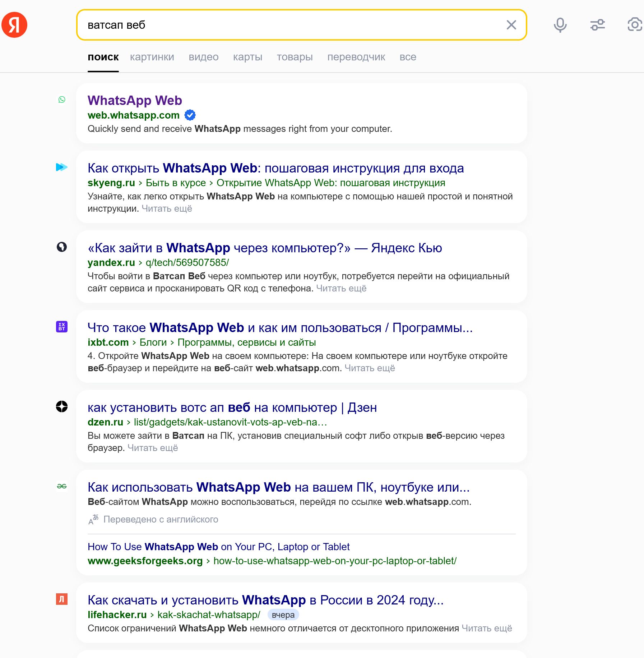Expand Читать ещё in skyeng snippet
This screenshot has width=644, height=658.
click(x=167, y=208)
